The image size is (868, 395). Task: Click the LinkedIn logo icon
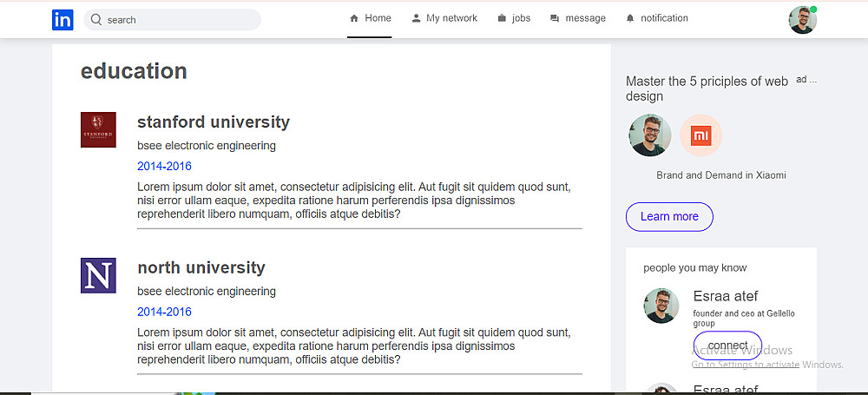[62, 20]
